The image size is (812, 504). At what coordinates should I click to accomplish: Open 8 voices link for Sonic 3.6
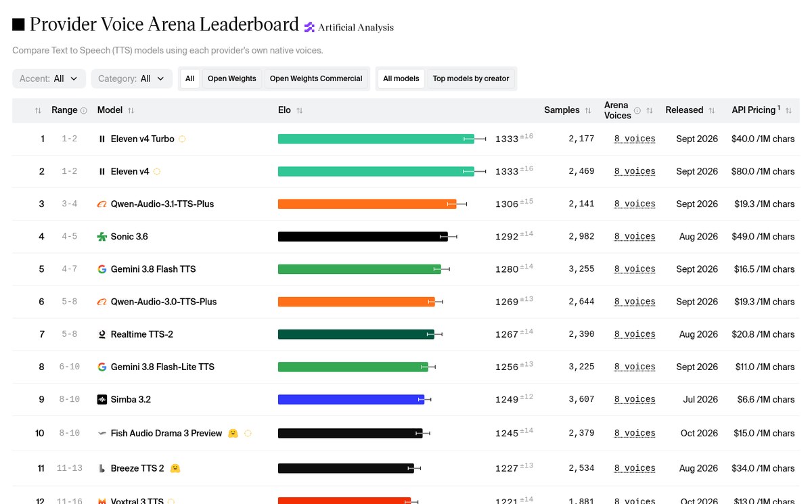click(x=635, y=237)
